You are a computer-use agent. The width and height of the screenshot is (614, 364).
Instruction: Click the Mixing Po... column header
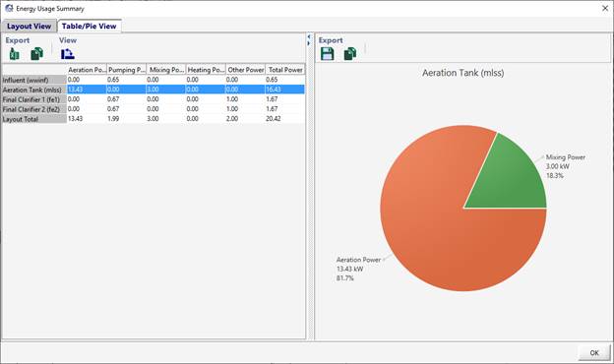(x=166, y=70)
